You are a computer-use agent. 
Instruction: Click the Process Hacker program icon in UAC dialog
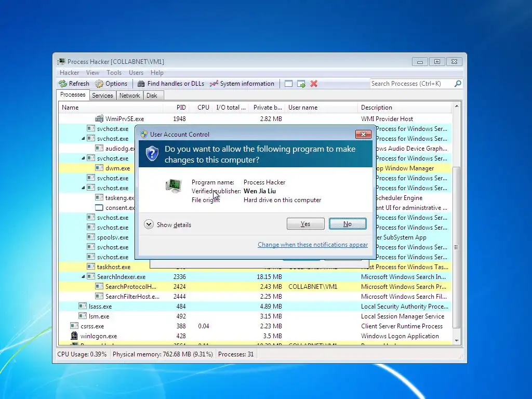coord(174,186)
